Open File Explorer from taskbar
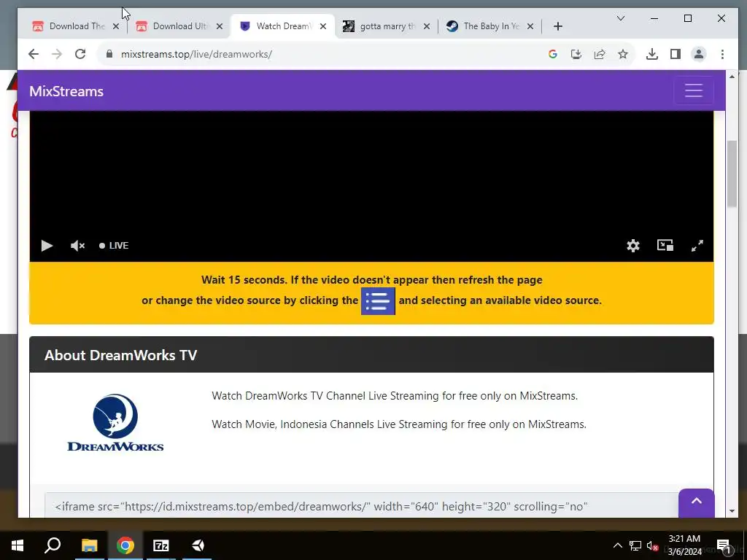Viewport: 747px width, 560px height. pos(89,545)
